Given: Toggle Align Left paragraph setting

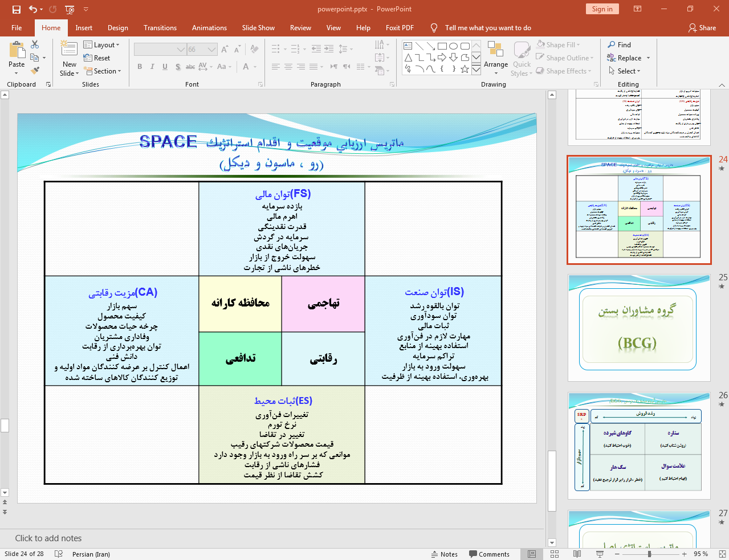Looking at the screenshot, I should coord(276,67).
